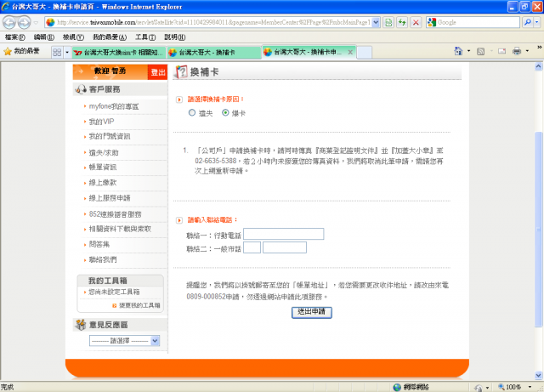Click the headset icon beside 客戶服務
This screenshot has width=544, height=392.
click(x=82, y=89)
